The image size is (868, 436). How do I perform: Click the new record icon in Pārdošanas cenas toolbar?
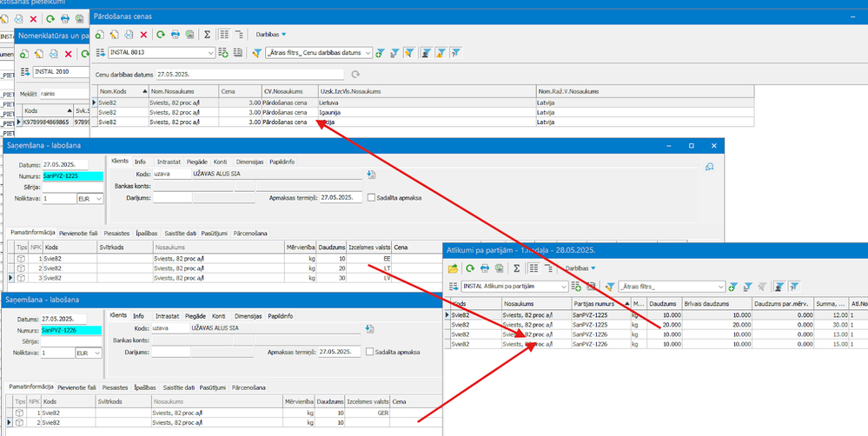click(100, 34)
